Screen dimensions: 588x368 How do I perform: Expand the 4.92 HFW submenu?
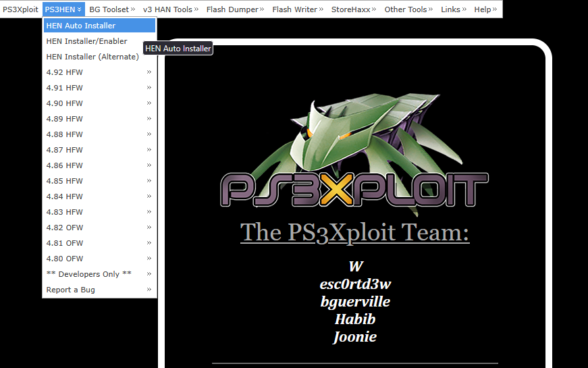(99, 72)
